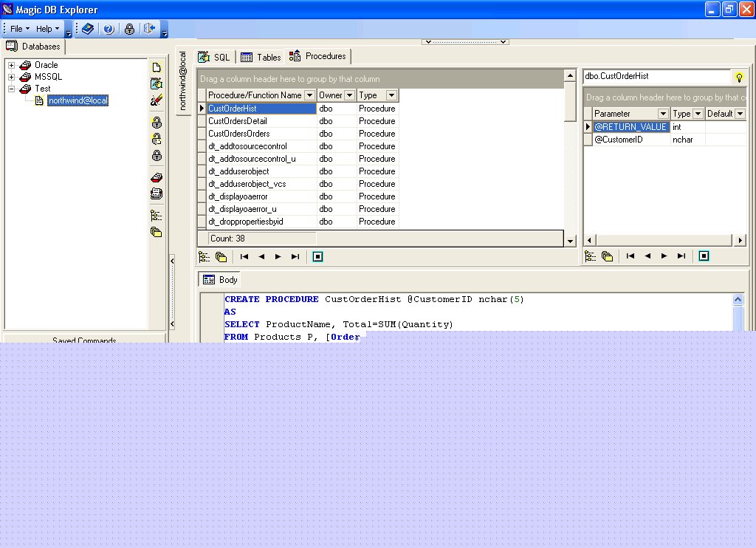
Task: Click tree icon below procedures grid
Action: (205, 256)
